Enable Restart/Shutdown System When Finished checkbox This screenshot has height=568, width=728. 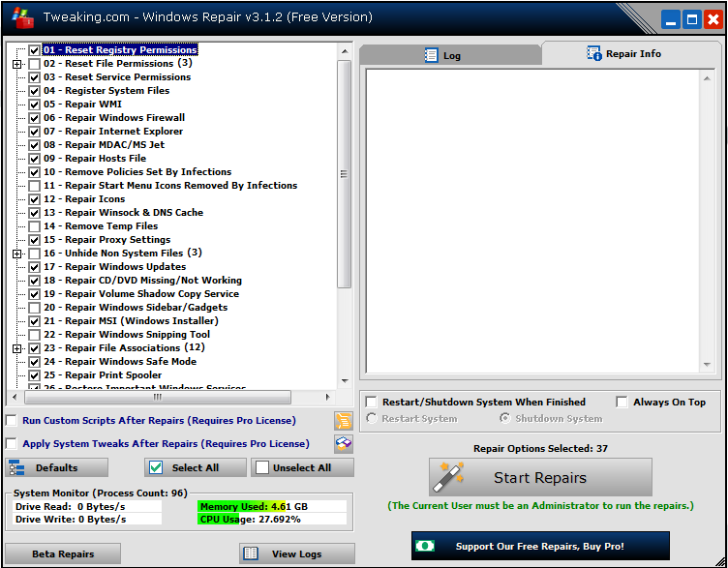372,402
